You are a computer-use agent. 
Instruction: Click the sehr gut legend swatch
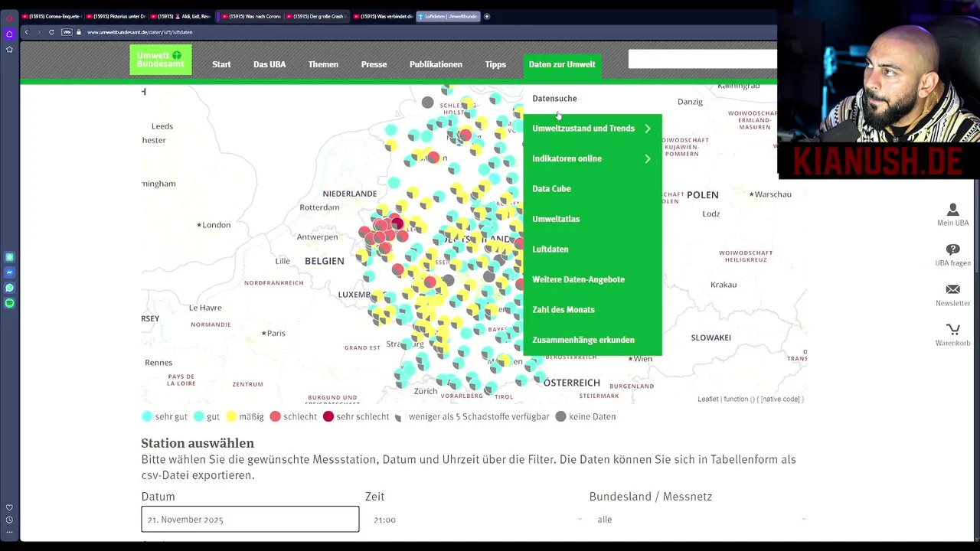147,416
